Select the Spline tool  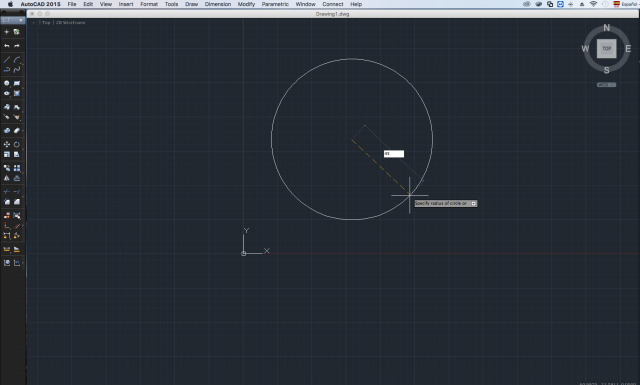click(x=17, y=70)
